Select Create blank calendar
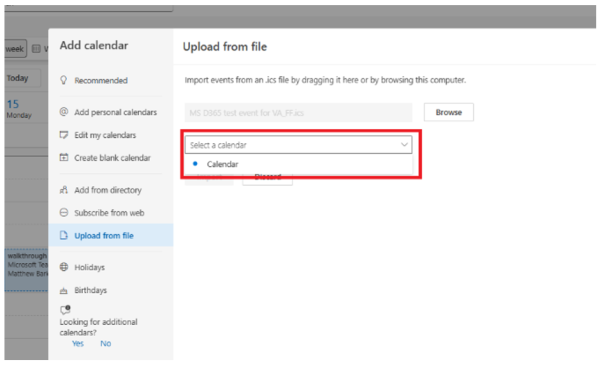The width and height of the screenshot is (600, 369). (111, 158)
